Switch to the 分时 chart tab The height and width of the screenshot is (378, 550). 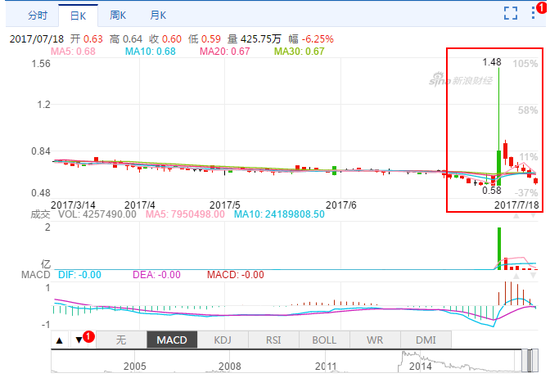pyautogui.click(x=38, y=15)
